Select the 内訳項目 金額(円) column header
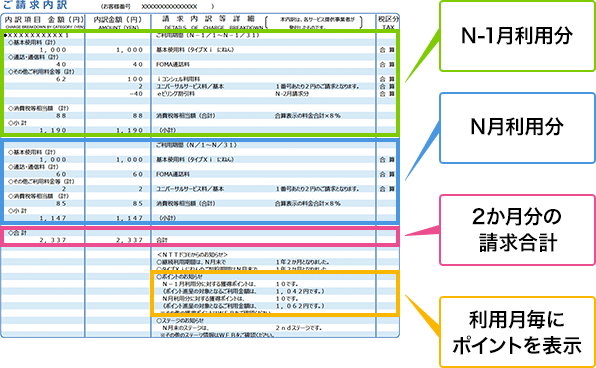The width and height of the screenshot is (596, 368). (x=44, y=22)
